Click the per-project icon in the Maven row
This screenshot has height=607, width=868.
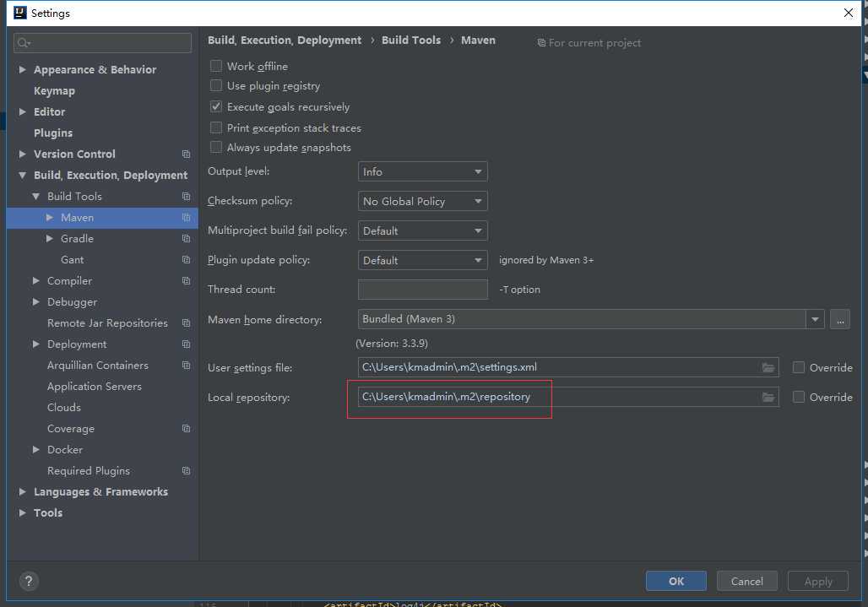click(186, 218)
